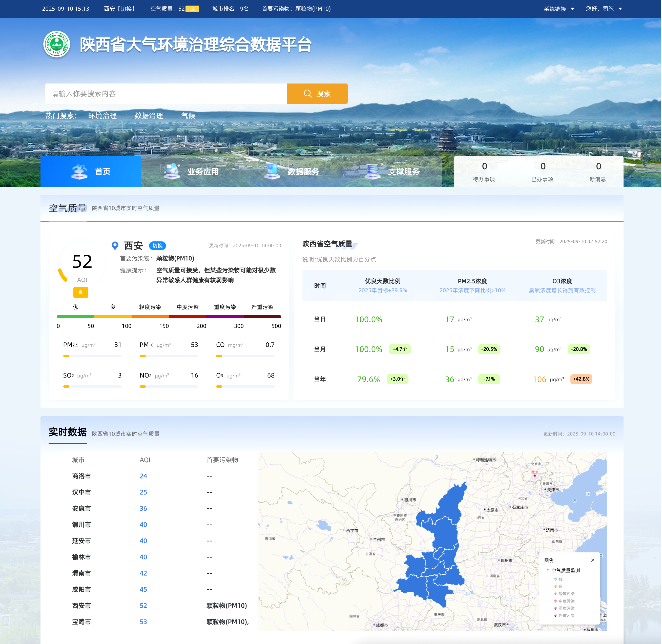This screenshot has height=644, width=662.
Task: Click the 首页 tab icon
Action: (x=79, y=172)
